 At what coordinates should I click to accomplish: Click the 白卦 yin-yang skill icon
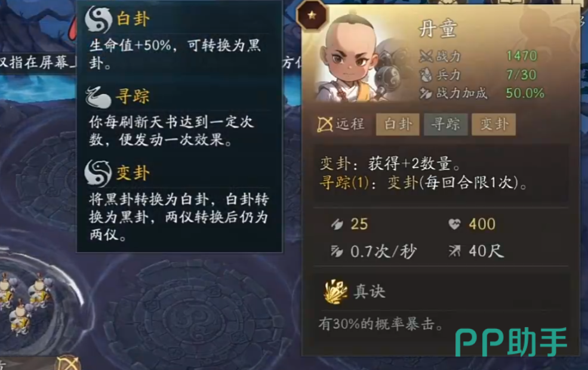[x=98, y=20]
